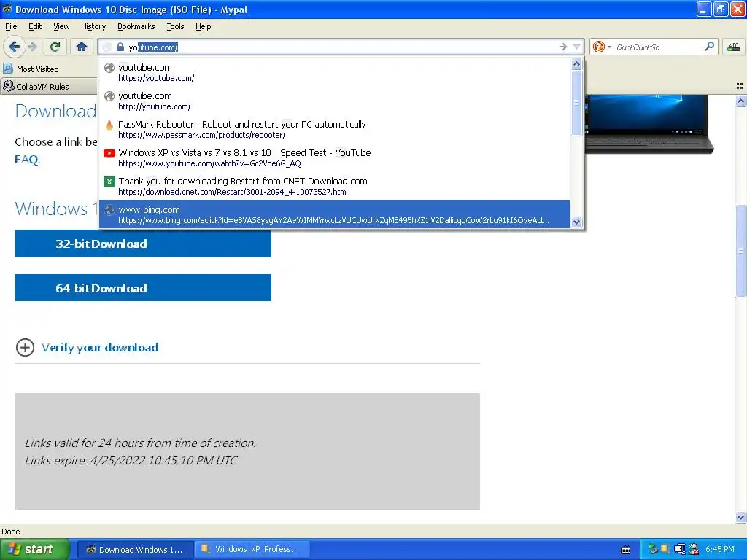Viewport: 747px width, 560px height.
Task: Click Safely Remove Hardware tray icon
Action: point(653,549)
